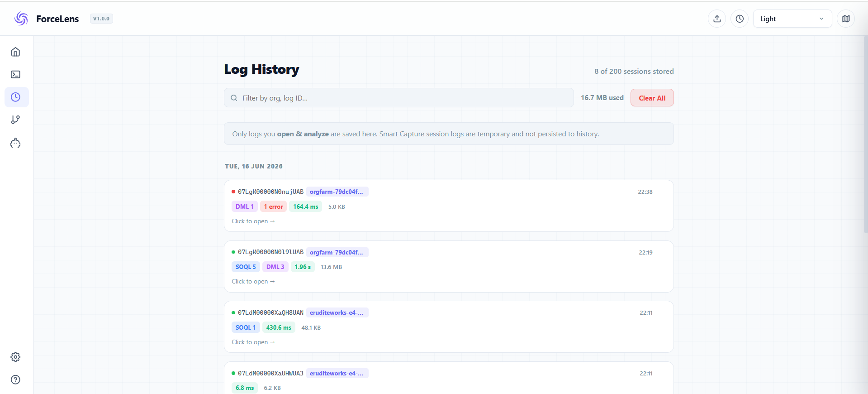Focus the Filter by org, log ID field

pos(398,98)
